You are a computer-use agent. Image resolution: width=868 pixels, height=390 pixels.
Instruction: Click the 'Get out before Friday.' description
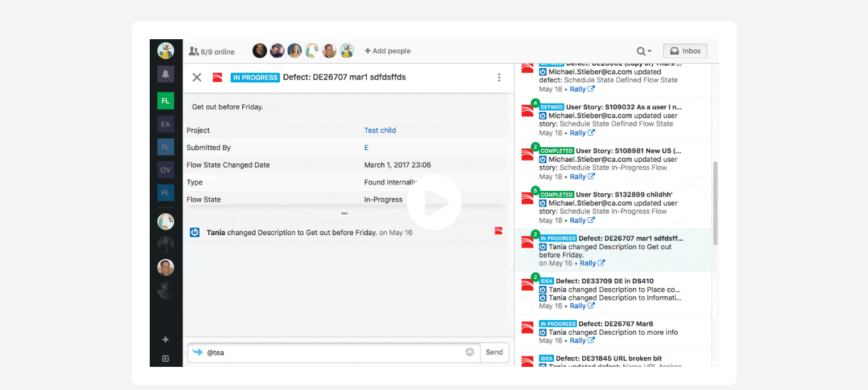coord(227,107)
